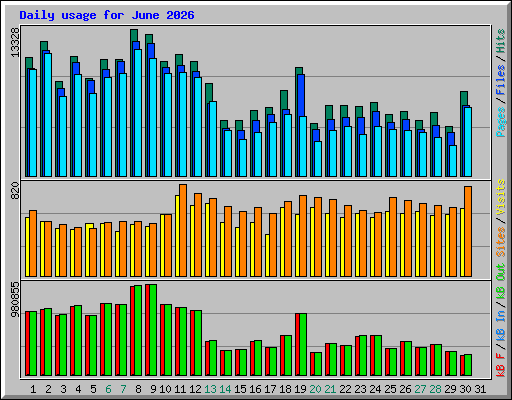Click the green kB Out bar for day 19
The height and width of the screenshot is (400, 512).
pos(303,344)
